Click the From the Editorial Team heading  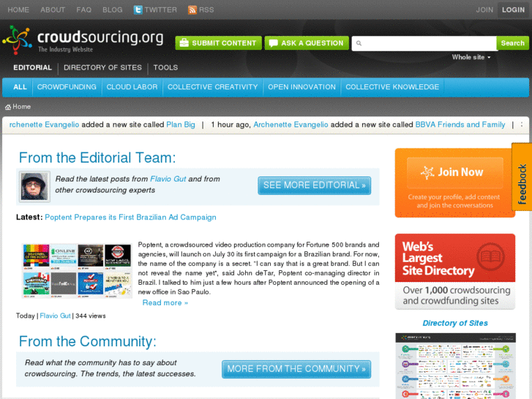tap(97, 158)
